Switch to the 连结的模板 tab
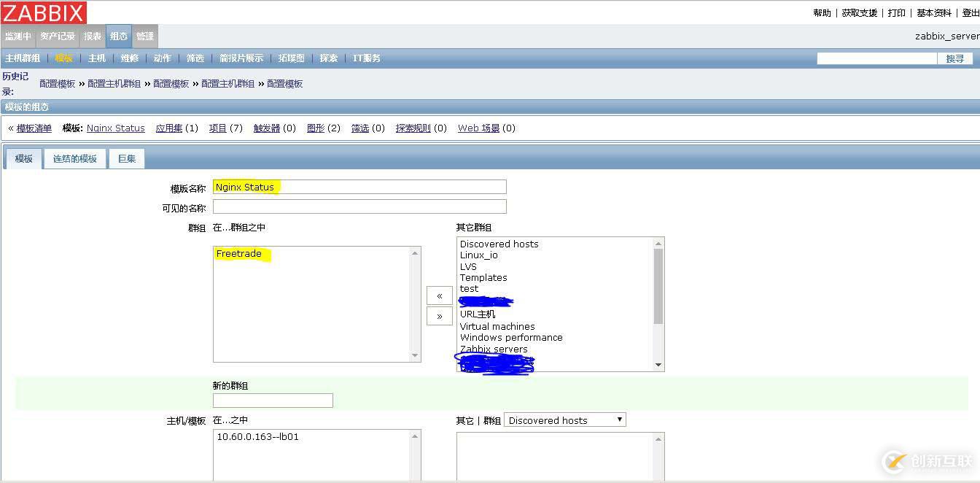The width and height of the screenshot is (980, 483). coord(75,158)
